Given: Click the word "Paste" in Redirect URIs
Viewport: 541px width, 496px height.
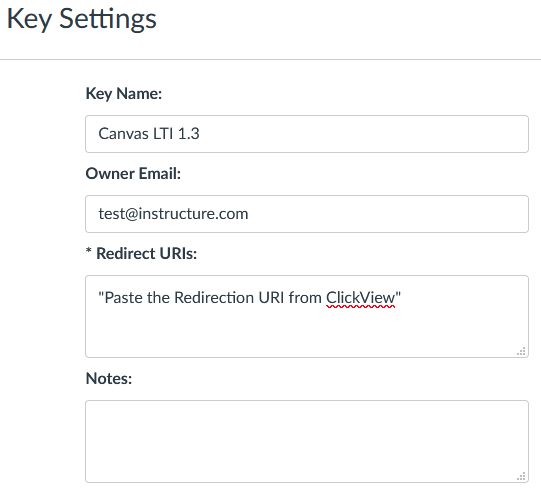Looking at the screenshot, I should coord(124,298).
